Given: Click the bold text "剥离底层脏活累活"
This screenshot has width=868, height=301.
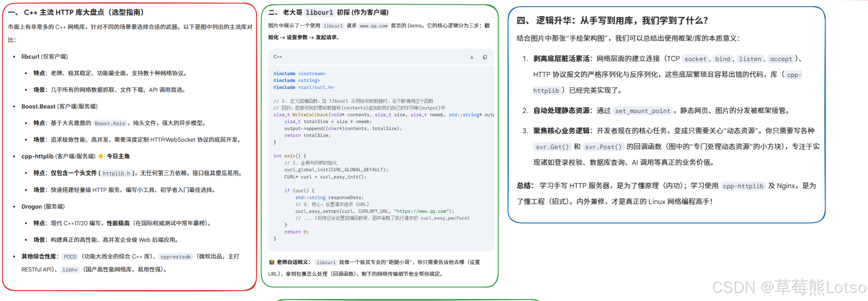Looking at the screenshot, I should pos(561,59).
